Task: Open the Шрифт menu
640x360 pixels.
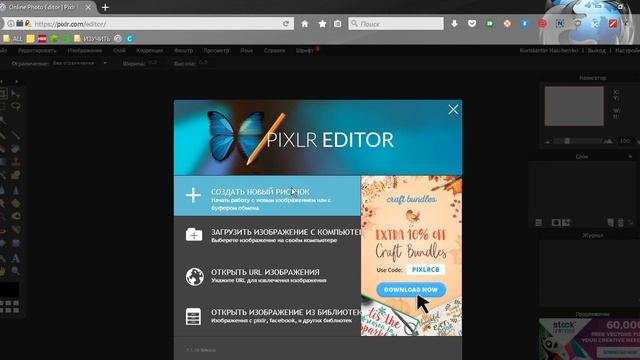Action: [305, 51]
